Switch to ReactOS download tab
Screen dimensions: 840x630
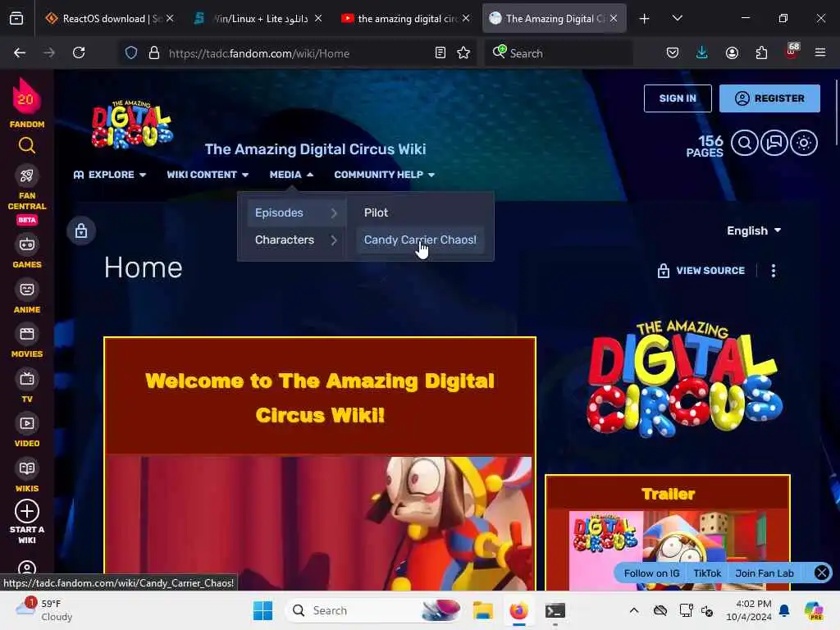[x=110, y=19]
